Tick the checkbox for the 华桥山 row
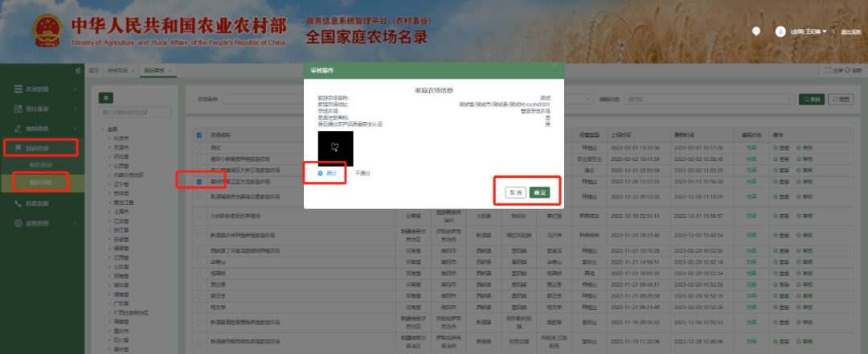 tap(199, 261)
